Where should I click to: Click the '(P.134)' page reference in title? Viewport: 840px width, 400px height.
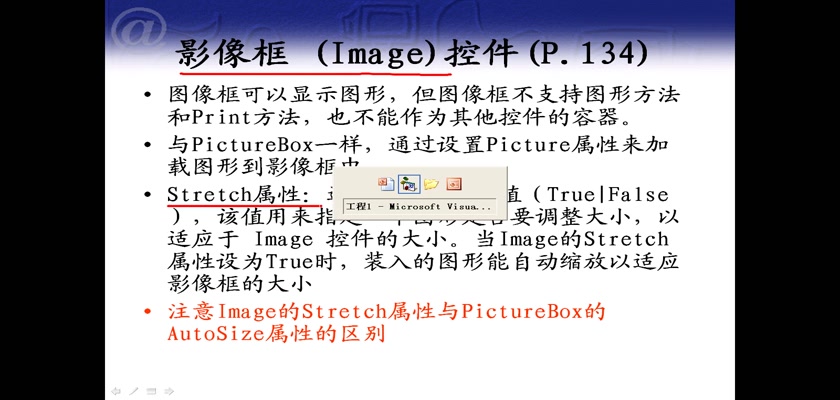tap(587, 54)
